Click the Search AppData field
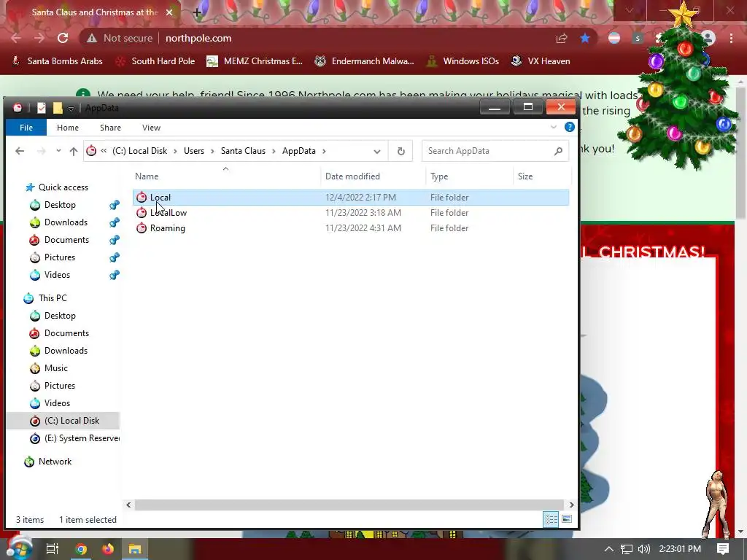This screenshot has width=747, height=560. click(x=495, y=151)
